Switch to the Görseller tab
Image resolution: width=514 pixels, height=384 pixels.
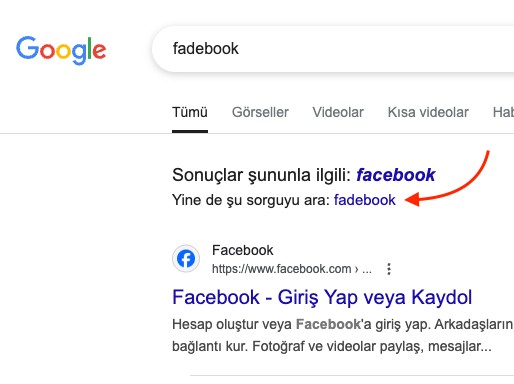point(260,112)
